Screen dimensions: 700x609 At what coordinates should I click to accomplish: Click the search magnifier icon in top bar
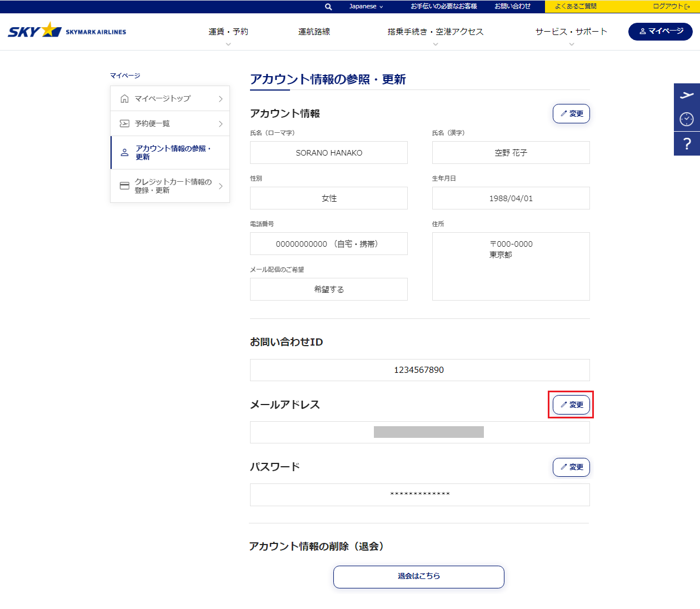328,7
